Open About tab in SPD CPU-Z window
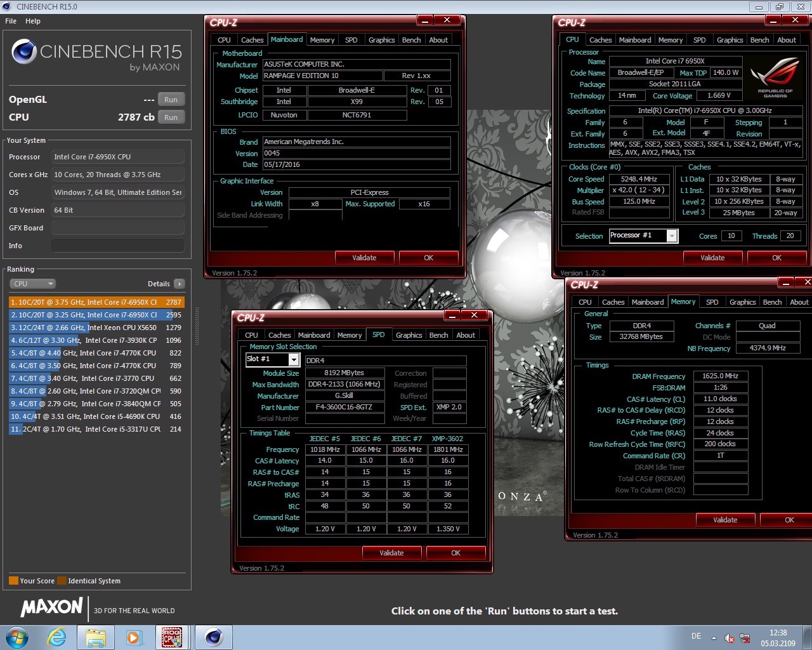Screen dimensions: 812x650 (x=466, y=335)
